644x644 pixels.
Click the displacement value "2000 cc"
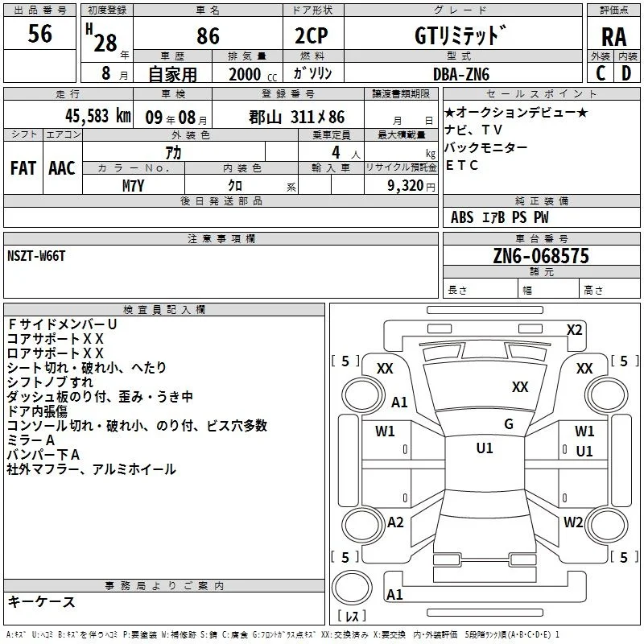(253, 74)
